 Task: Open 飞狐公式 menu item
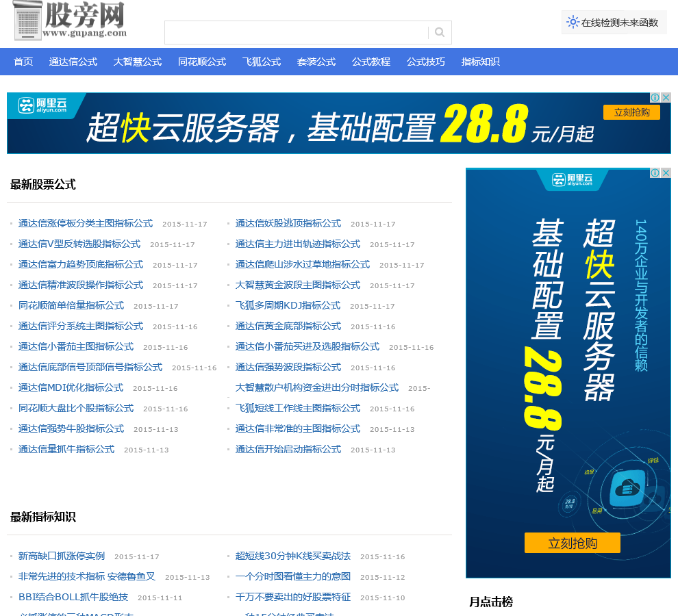pyautogui.click(x=262, y=62)
